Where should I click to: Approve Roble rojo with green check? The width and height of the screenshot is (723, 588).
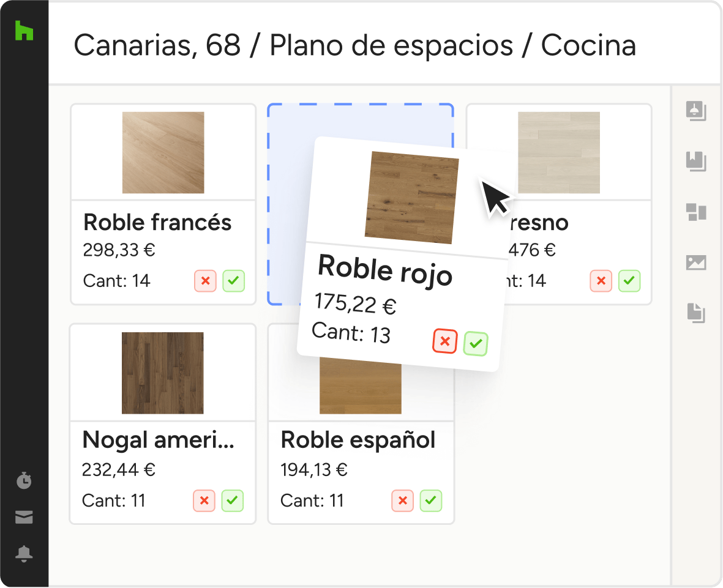(x=476, y=343)
